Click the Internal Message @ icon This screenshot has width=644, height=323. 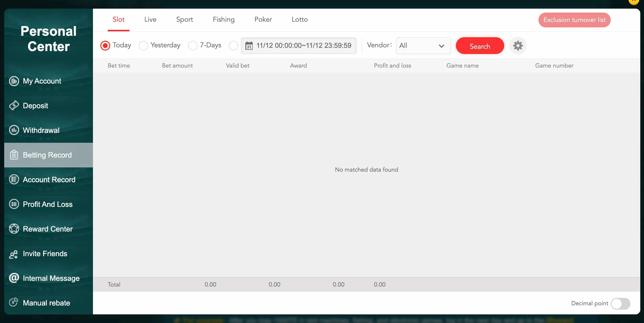[x=14, y=278]
